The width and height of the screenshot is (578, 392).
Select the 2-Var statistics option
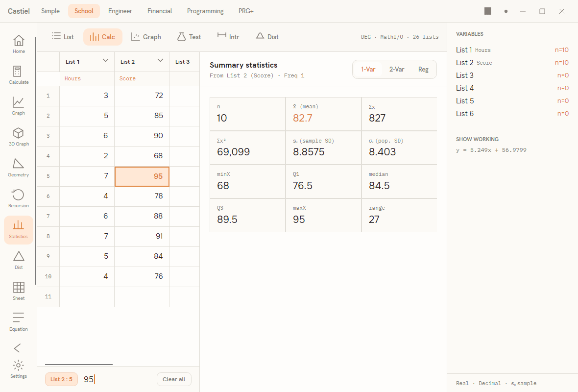pos(397,69)
